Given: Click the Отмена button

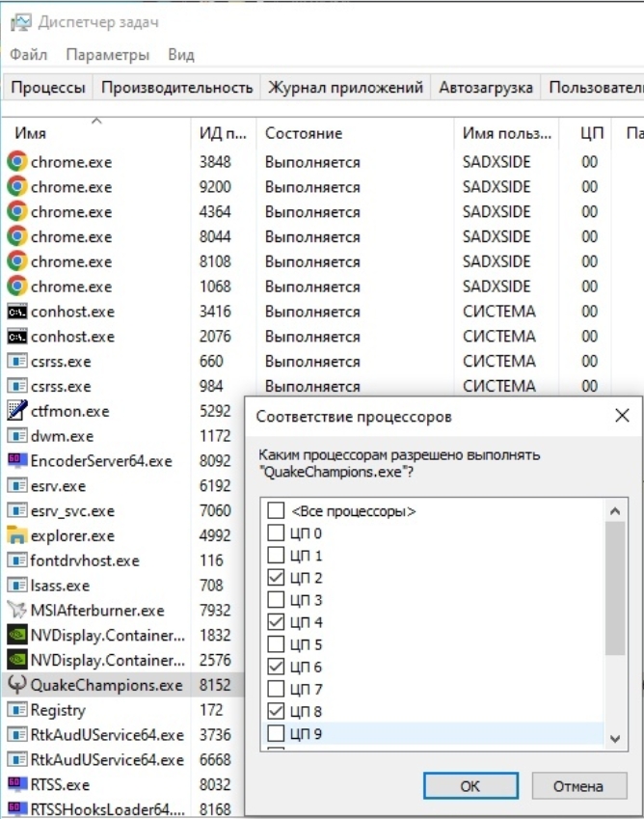Looking at the screenshot, I should [x=578, y=785].
